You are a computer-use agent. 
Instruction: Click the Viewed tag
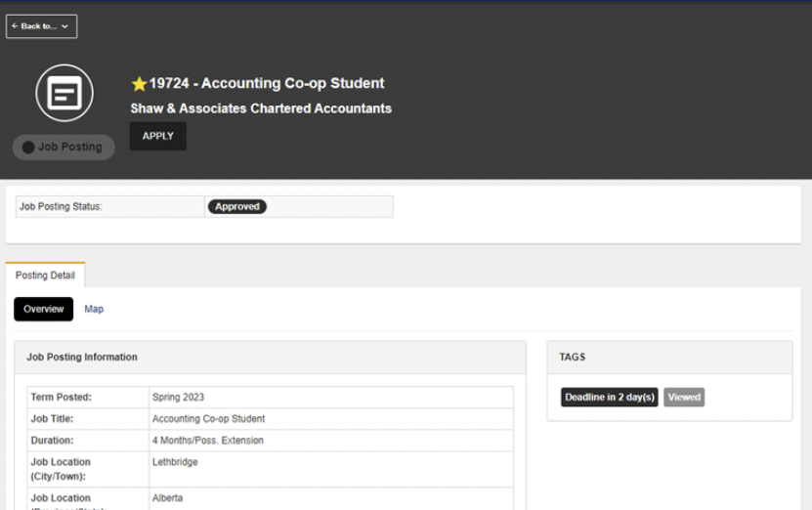pyautogui.click(x=684, y=398)
